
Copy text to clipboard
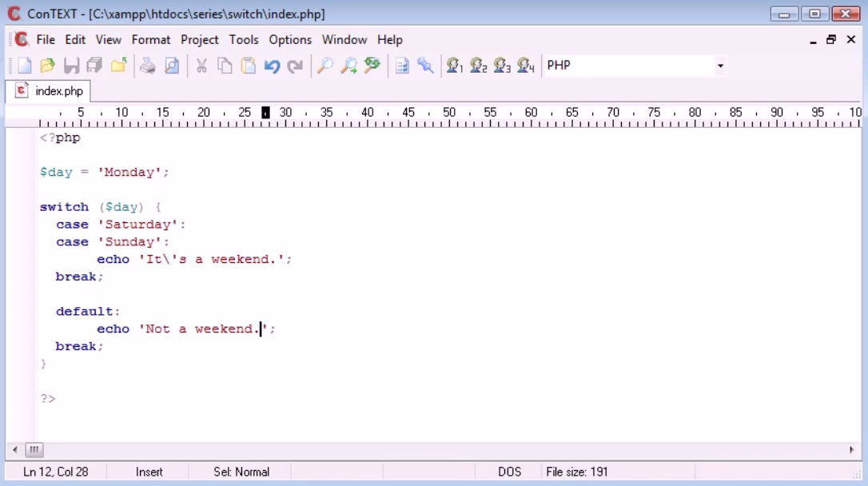[x=225, y=66]
